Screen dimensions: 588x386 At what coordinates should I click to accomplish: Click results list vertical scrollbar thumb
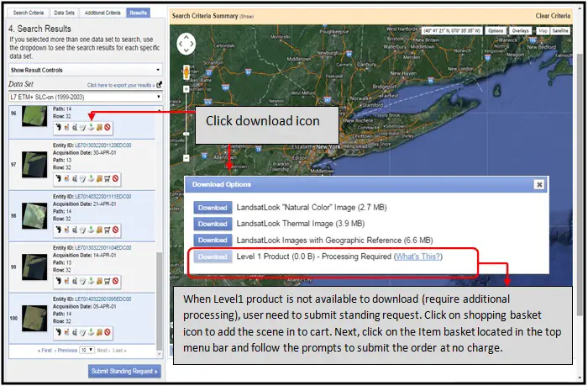point(159,300)
